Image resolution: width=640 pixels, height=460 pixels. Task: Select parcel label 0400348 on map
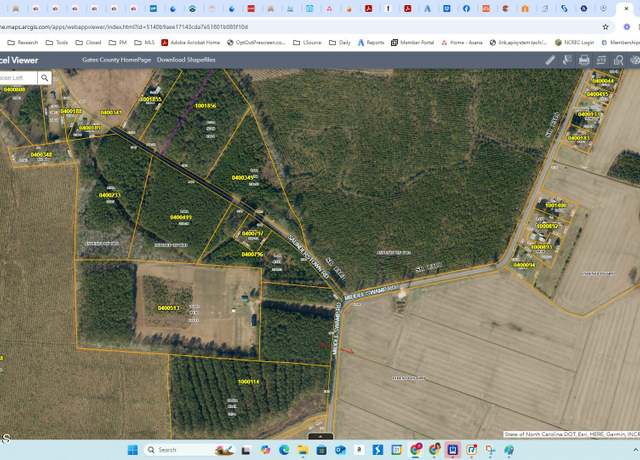[41, 155]
